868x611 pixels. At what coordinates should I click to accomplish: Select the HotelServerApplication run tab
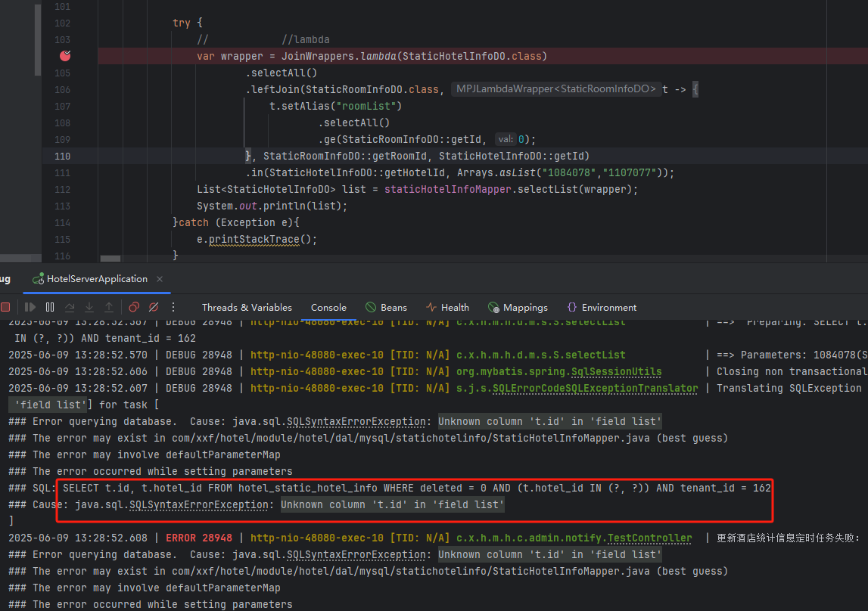click(x=97, y=279)
